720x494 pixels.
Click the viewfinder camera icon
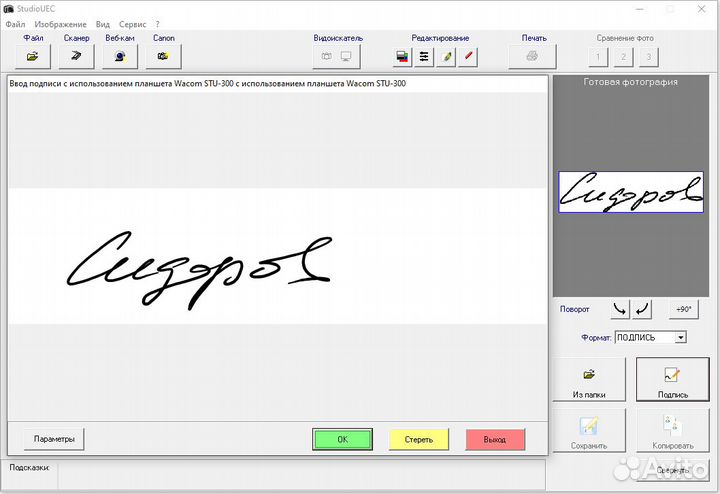(326, 56)
